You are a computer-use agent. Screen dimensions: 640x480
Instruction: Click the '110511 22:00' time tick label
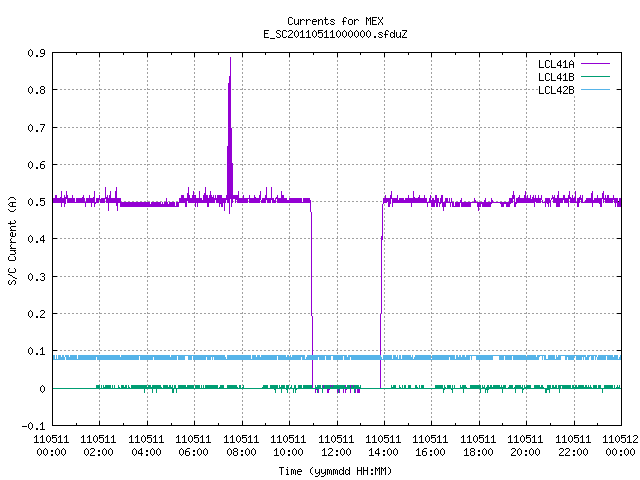pos(573,446)
